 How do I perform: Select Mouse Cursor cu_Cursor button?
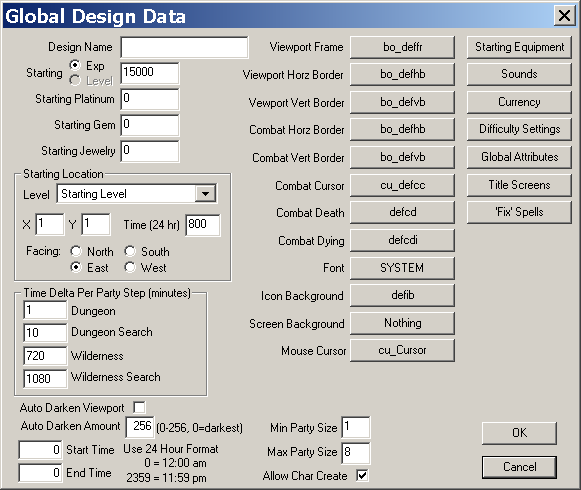pos(402,350)
